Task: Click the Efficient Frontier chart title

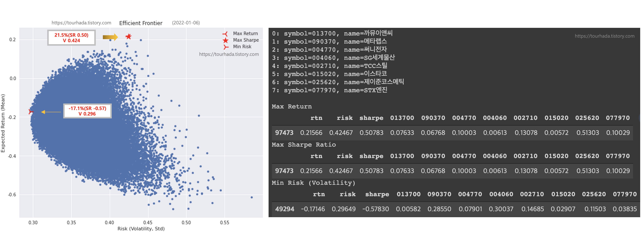Action: coord(141,23)
